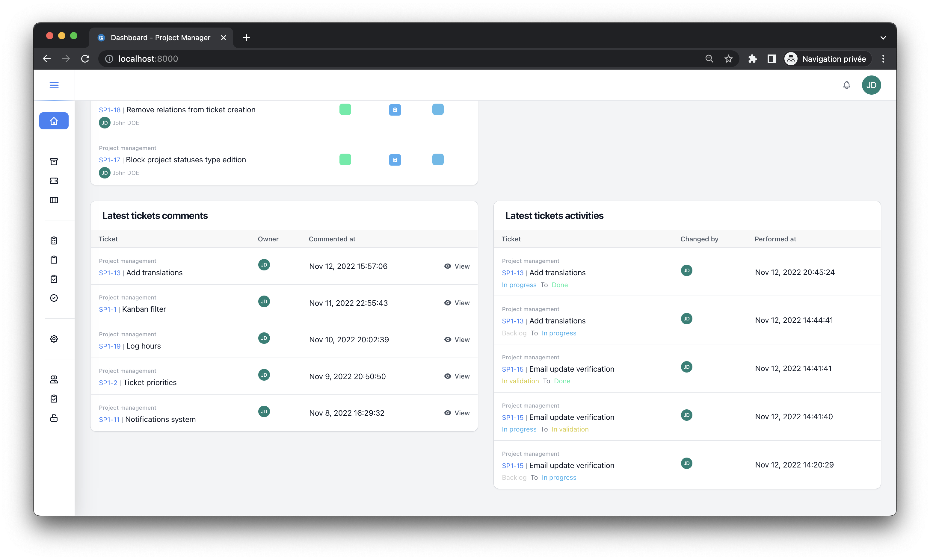
Task: Open the archive box projects icon
Action: coord(54,162)
